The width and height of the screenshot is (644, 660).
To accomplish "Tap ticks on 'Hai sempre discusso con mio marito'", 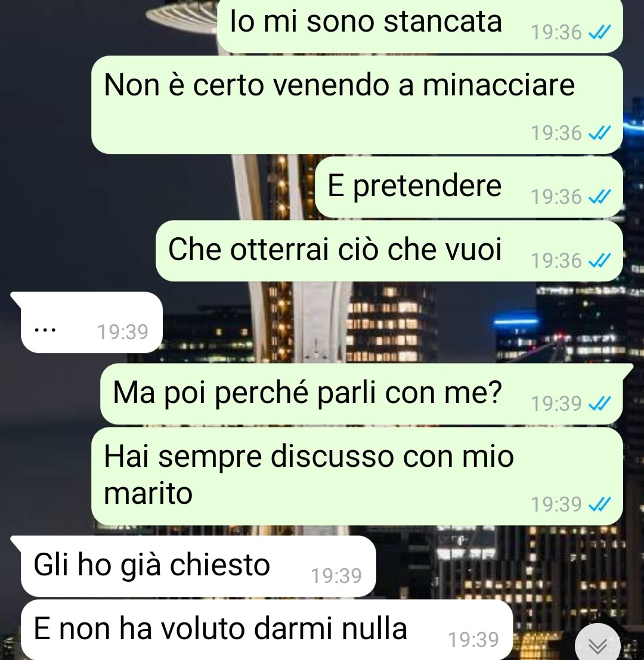I will click(599, 503).
